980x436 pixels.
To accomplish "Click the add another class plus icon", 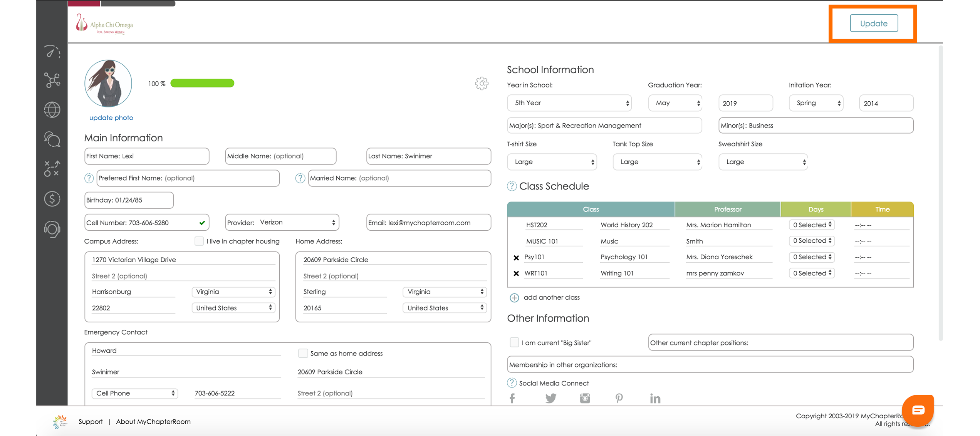I will click(x=514, y=298).
